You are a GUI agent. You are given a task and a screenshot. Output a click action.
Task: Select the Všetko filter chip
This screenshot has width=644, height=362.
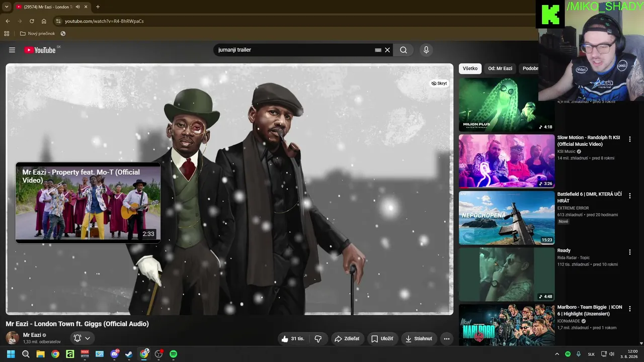(x=470, y=68)
